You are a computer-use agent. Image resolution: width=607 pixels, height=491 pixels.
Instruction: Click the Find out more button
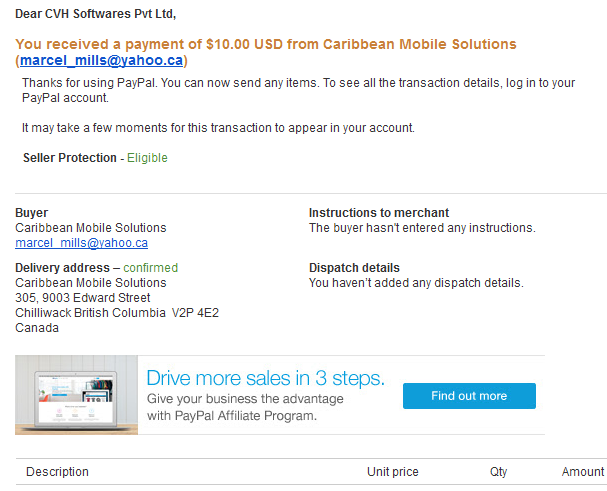[469, 396]
